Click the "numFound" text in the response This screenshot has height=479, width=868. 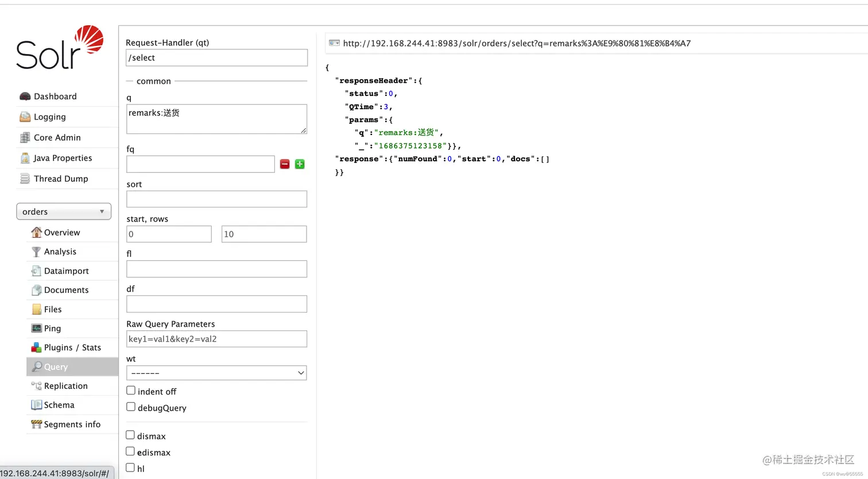(417, 159)
